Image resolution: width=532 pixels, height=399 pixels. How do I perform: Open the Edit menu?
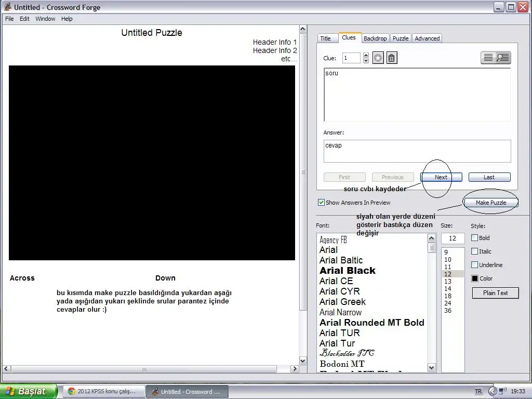point(24,19)
